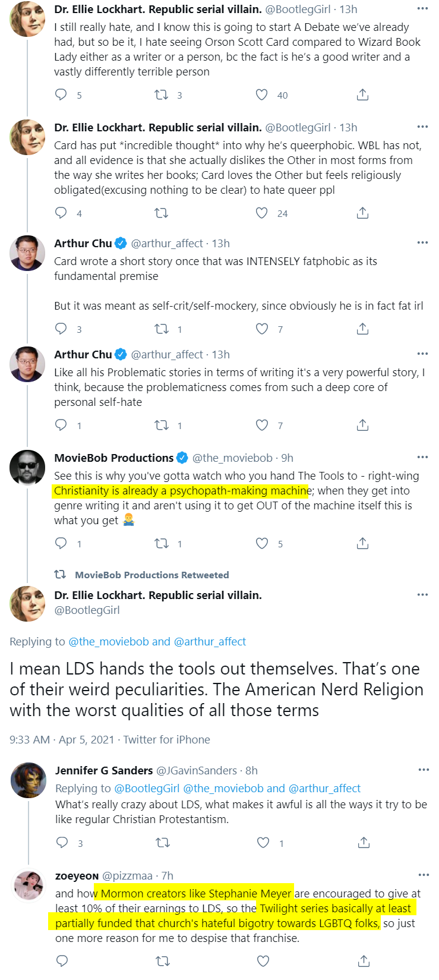
Task: Retweet MovieBob Productions' tweet
Action: coord(162,543)
